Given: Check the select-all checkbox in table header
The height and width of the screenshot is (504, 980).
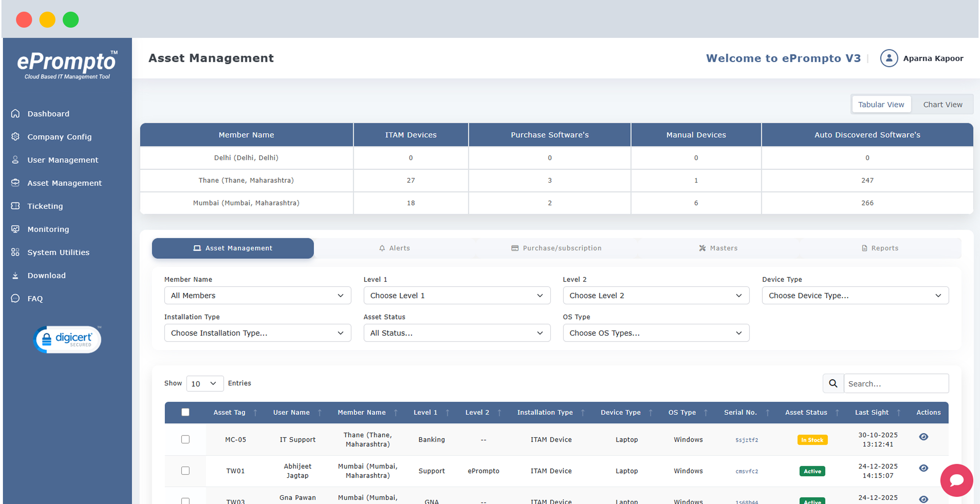Looking at the screenshot, I should [185, 412].
